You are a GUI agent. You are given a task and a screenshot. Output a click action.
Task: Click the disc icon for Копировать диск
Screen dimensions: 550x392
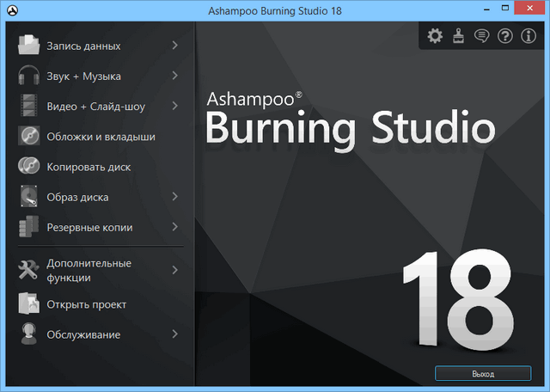30,167
